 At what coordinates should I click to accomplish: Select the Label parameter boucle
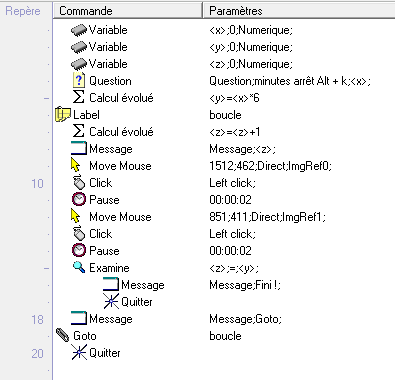point(225,115)
